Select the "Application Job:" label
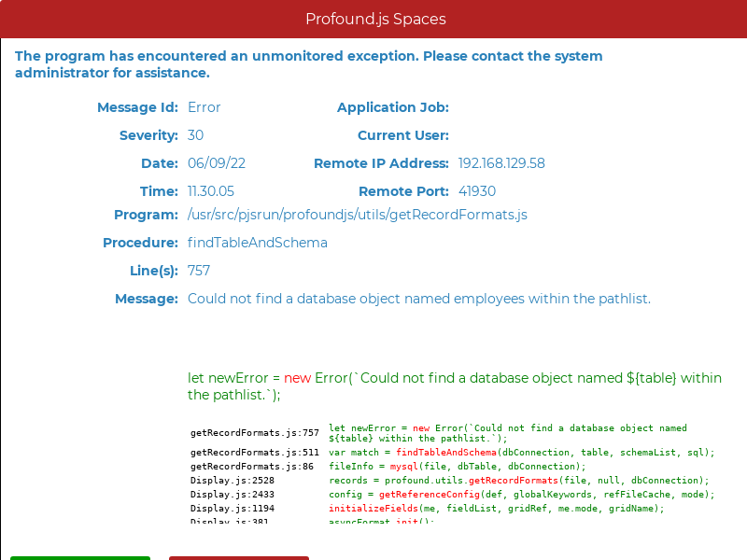Screen dimensions: 747x560 393,107
